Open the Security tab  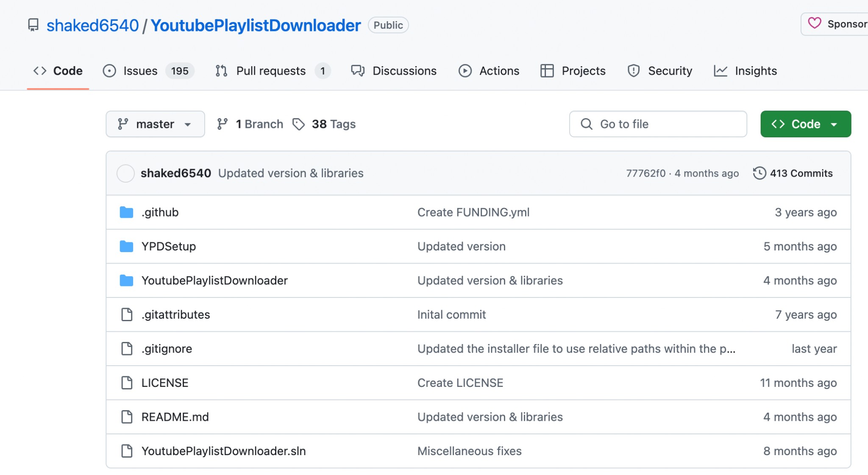click(659, 71)
